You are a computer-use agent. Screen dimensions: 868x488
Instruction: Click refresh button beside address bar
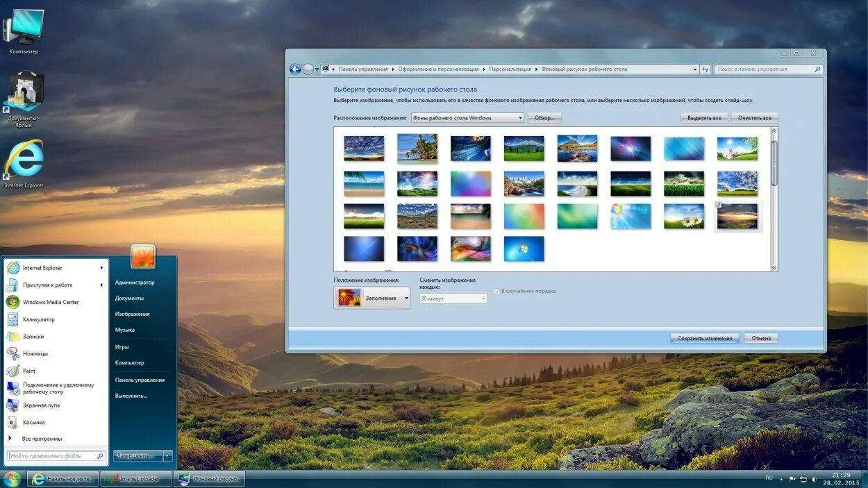point(706,69)
